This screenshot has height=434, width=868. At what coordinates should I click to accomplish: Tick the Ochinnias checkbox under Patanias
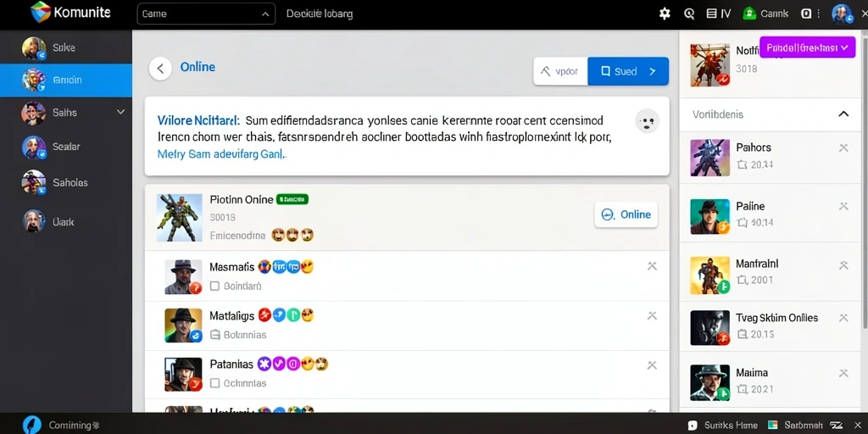pyautogui.click(x=214, y=383)
